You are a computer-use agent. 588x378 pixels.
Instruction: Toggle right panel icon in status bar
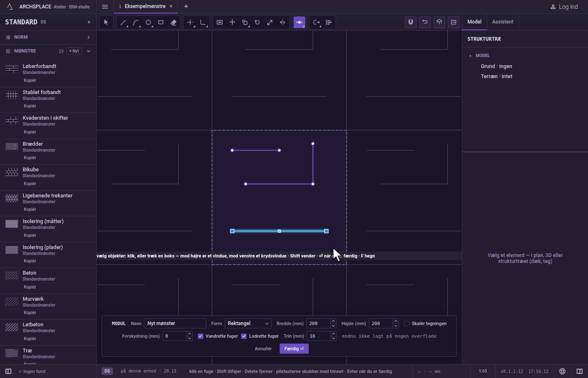point(580,371)
